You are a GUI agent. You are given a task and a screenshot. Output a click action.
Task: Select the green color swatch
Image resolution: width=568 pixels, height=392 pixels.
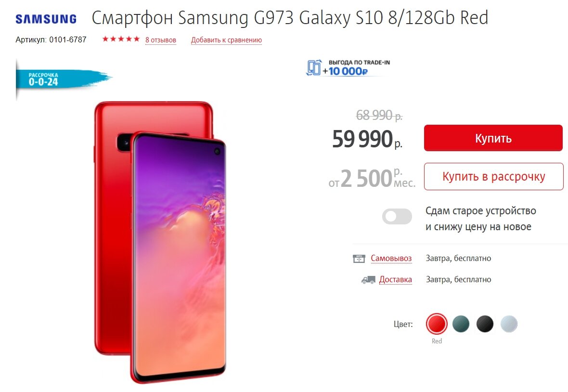pyautogui.click(x=461, y=324)
